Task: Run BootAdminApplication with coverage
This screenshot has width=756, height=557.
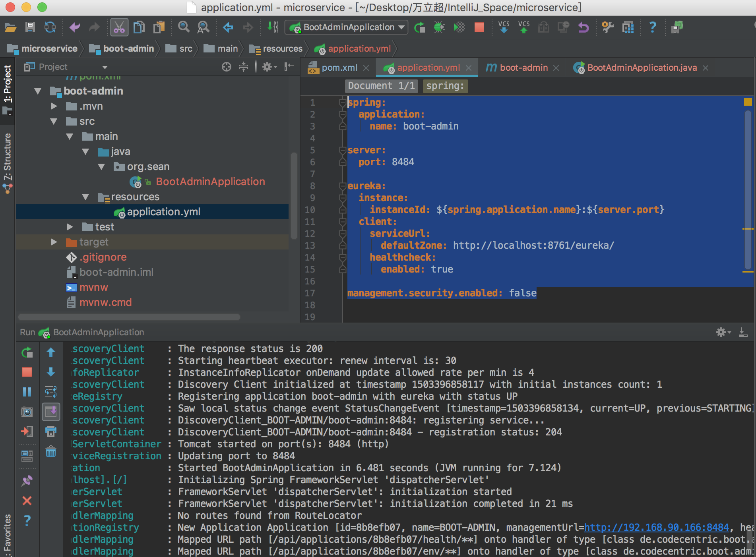Action: [459, 27]
